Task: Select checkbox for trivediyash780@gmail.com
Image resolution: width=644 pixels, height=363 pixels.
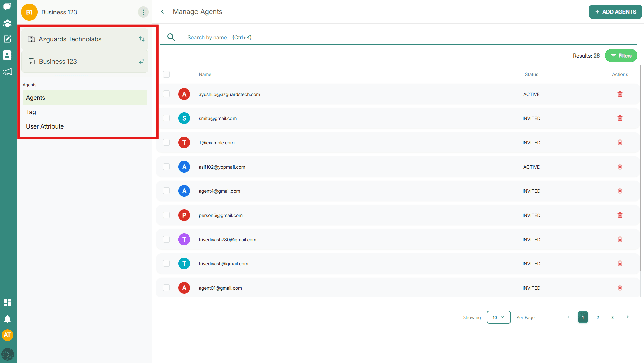Action: click(166, 240)
